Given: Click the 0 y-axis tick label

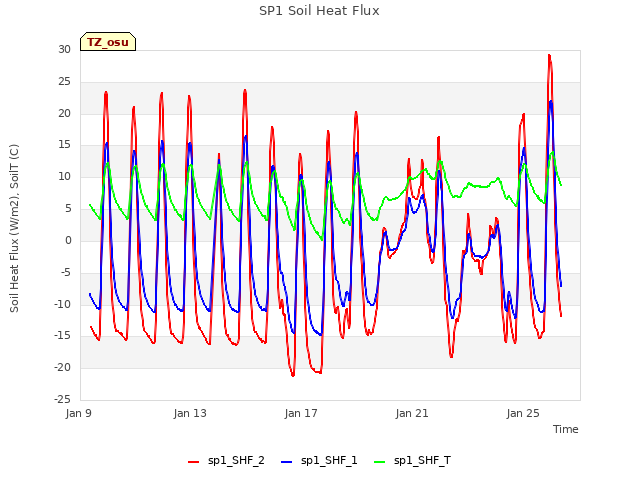Looking at the screenshot, I should click(68, 240).
